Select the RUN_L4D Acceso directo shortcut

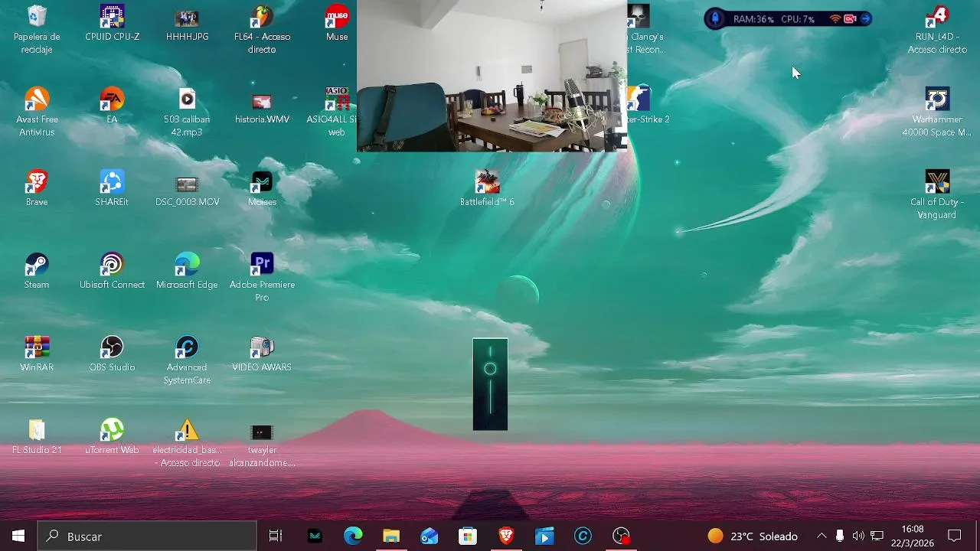point(937,28)
